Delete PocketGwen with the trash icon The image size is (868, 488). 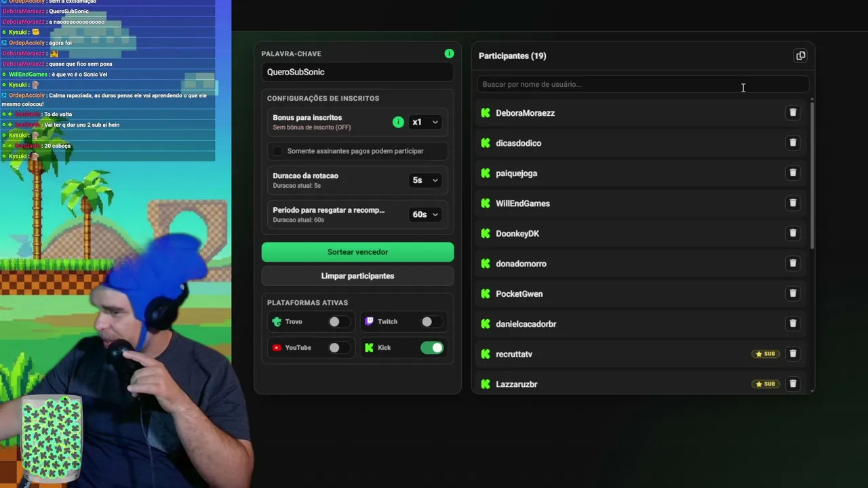(x=793, y=293)
